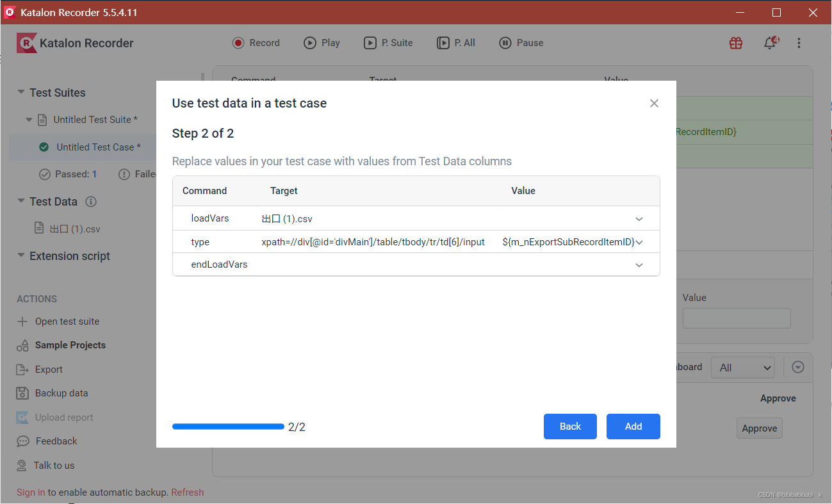This screenshot has width=832, height=504.
Task: Run the test case with Play
Action: [322, 43]
